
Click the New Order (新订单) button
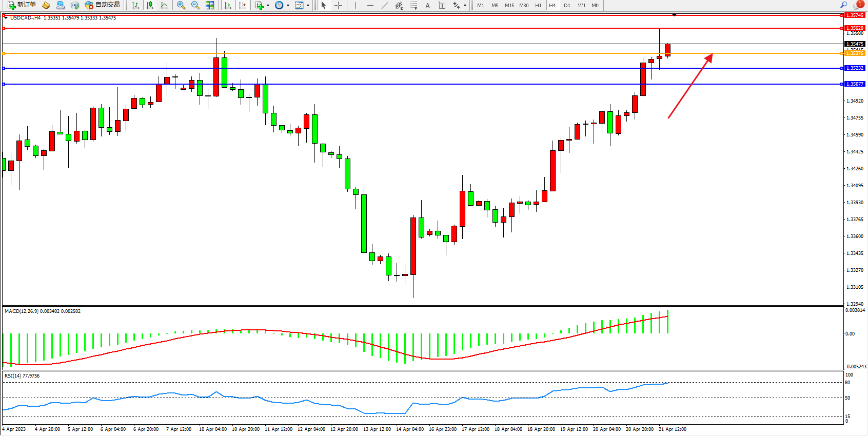coord(22,5)
